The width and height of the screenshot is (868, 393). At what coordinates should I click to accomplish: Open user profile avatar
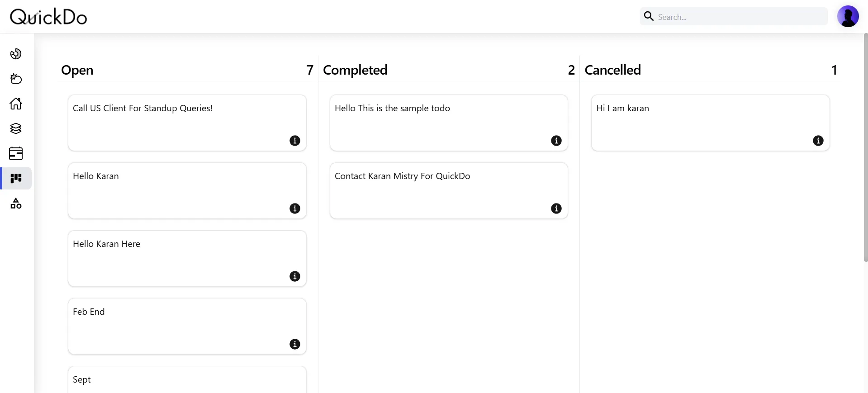(848, 16)
